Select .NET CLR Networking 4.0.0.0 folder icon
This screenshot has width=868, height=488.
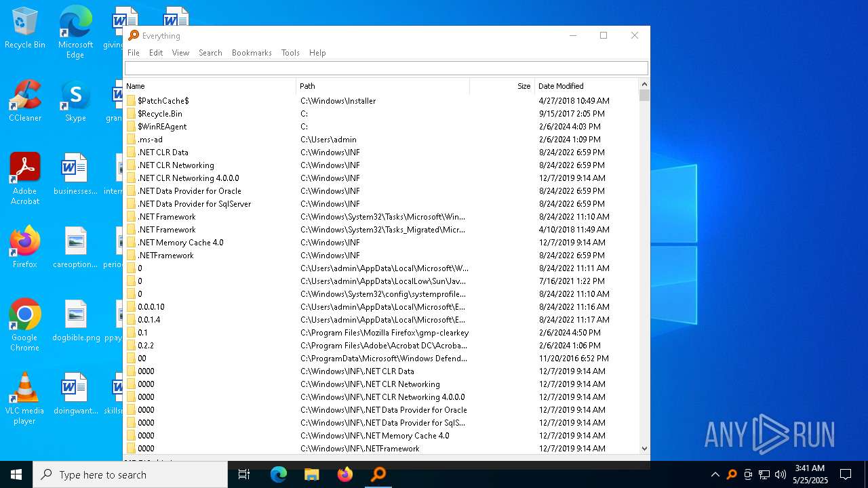(131, 178)
